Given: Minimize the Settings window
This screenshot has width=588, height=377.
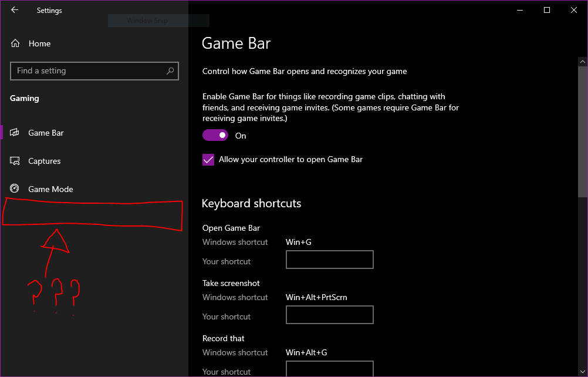Looking at the screenshot, I should tap(520, 10).
